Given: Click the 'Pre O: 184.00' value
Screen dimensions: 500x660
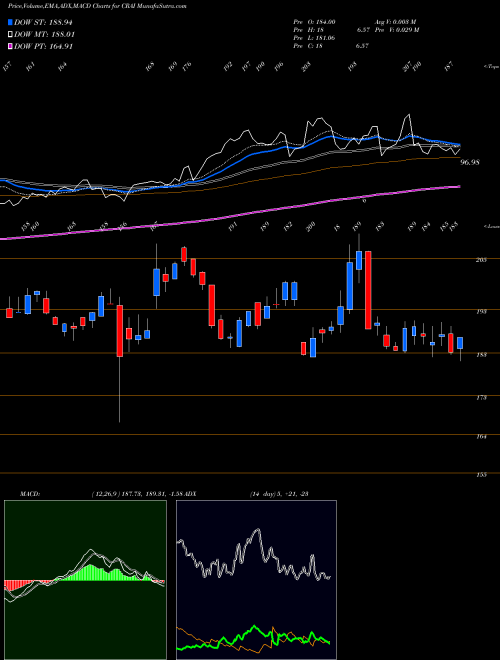Looking at the screenshot, I should [314, 22].
